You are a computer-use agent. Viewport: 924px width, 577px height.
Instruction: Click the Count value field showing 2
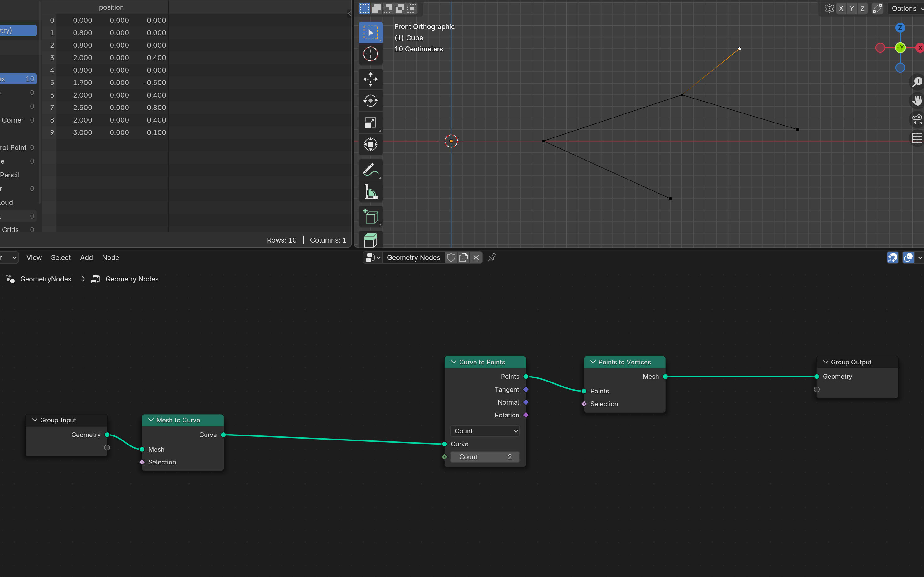(x=485, y=457)
